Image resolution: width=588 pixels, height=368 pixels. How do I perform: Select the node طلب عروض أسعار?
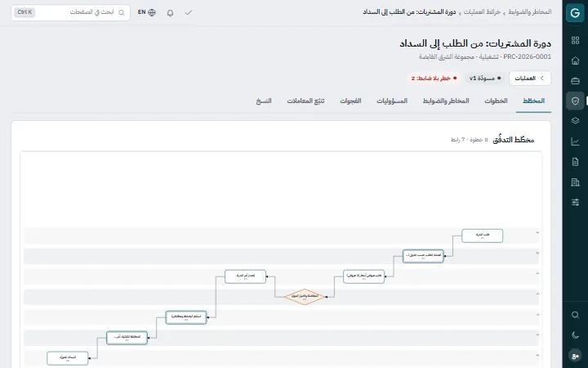[x=363, y=276]
